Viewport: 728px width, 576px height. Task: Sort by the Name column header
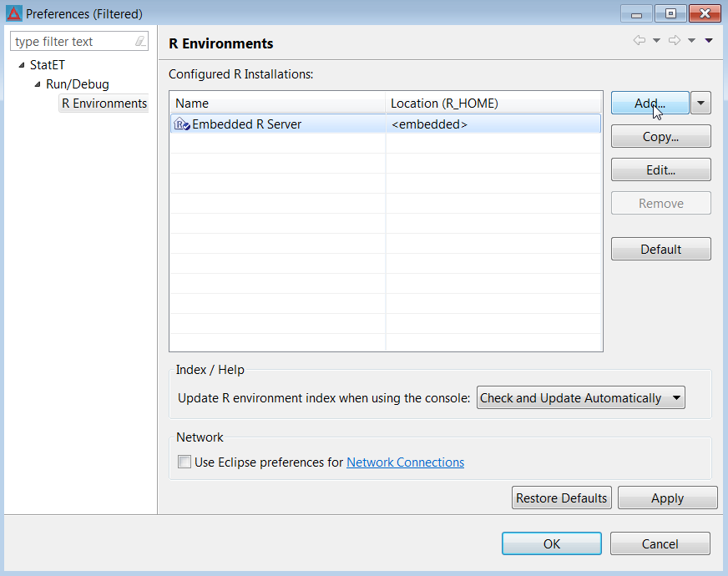coord(278,103)
